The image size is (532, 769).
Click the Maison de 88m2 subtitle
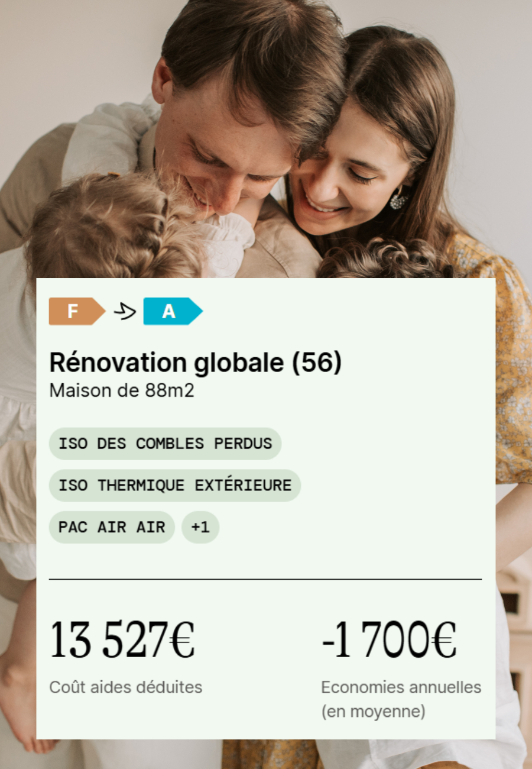click(x=122, y=391)
